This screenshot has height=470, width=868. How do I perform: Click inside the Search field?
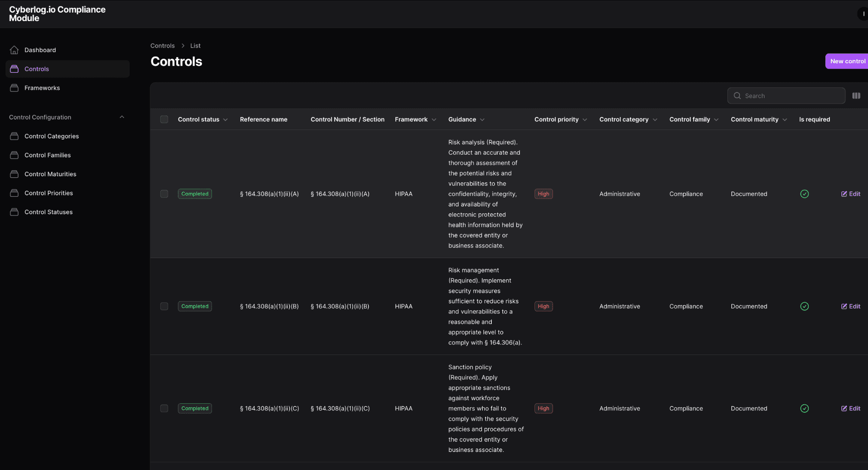click(x=786, y=95)
